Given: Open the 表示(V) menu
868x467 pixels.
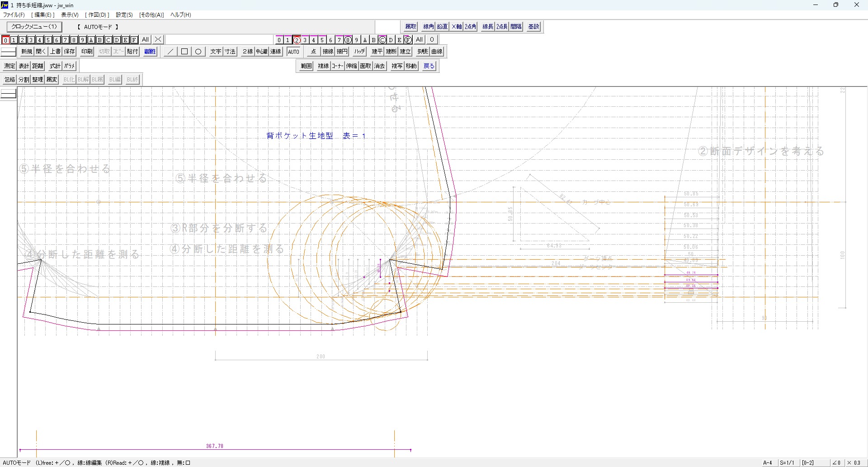Looking at the screenshot, I should click(70, 15).
